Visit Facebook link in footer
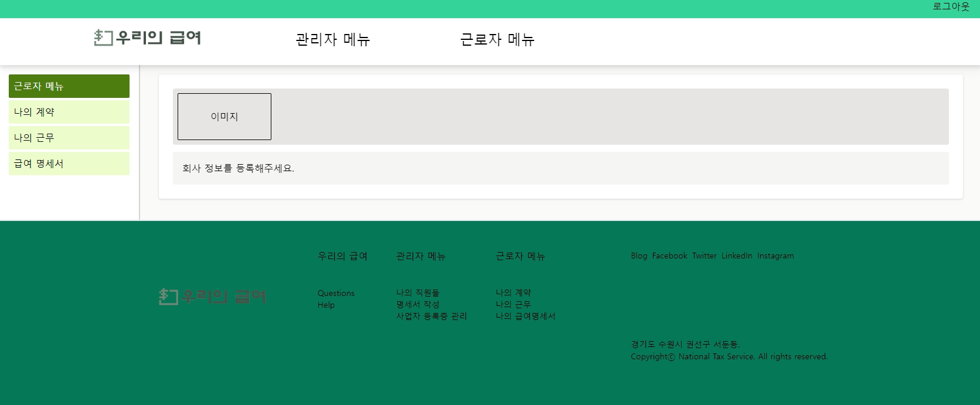Image resolution: width=980 pixels, height=405 pixels. coord(669,256)
